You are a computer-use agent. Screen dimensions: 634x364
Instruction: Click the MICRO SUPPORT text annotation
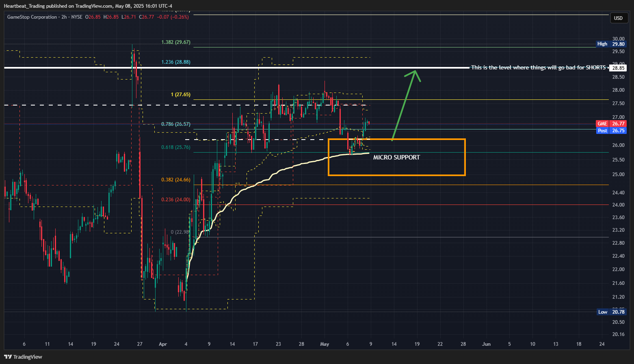click(x=396, y=157)
